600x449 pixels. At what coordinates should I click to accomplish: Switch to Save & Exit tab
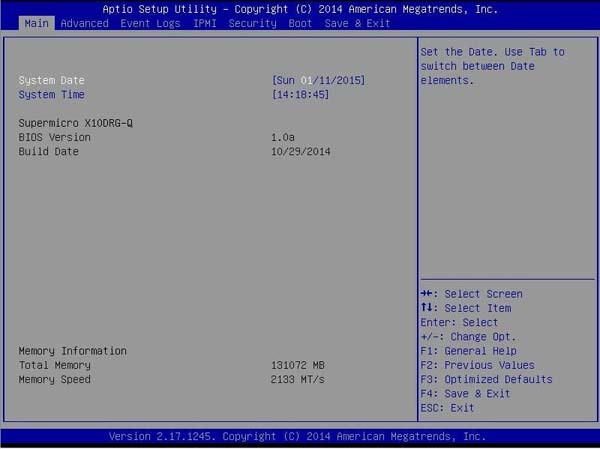(x=357, y=23)
